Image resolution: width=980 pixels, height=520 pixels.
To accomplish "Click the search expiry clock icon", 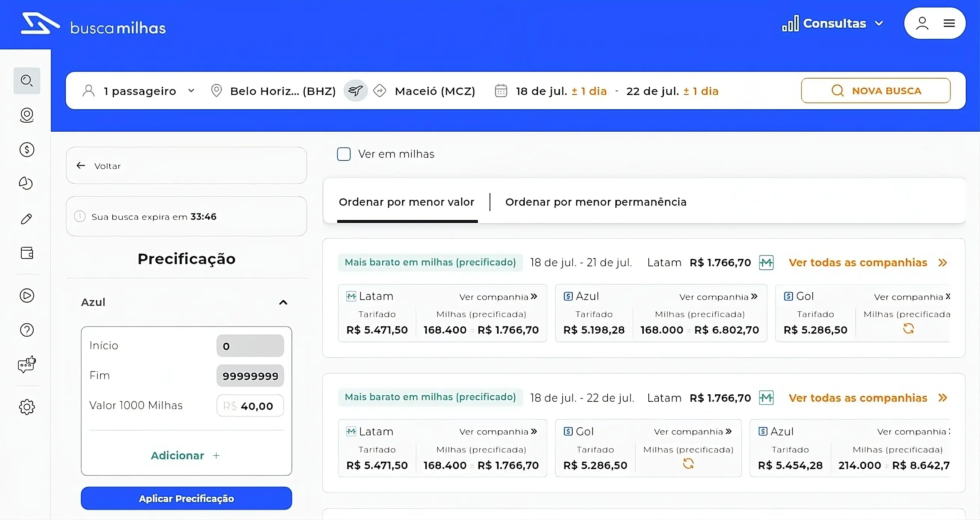I will pos(79,217).
